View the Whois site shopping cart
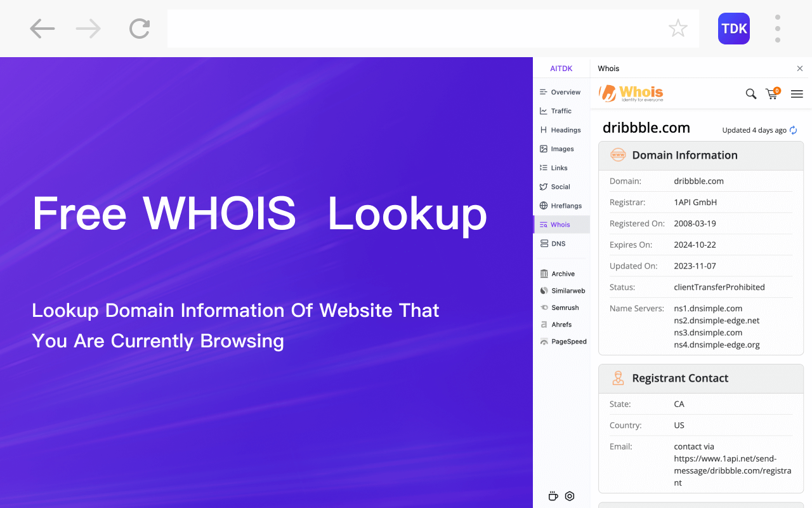812x508 pixels. click(772, 94)
